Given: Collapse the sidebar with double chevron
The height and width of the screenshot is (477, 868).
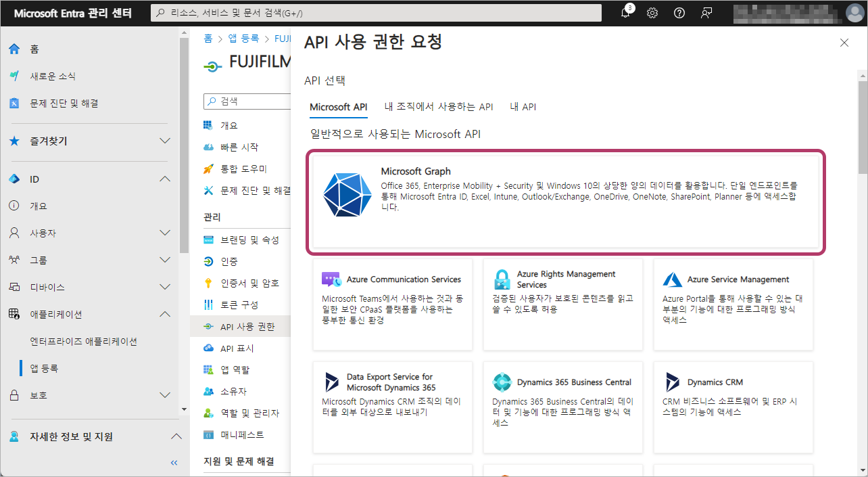Looking at the screenshot, I should tap(174, 463).
